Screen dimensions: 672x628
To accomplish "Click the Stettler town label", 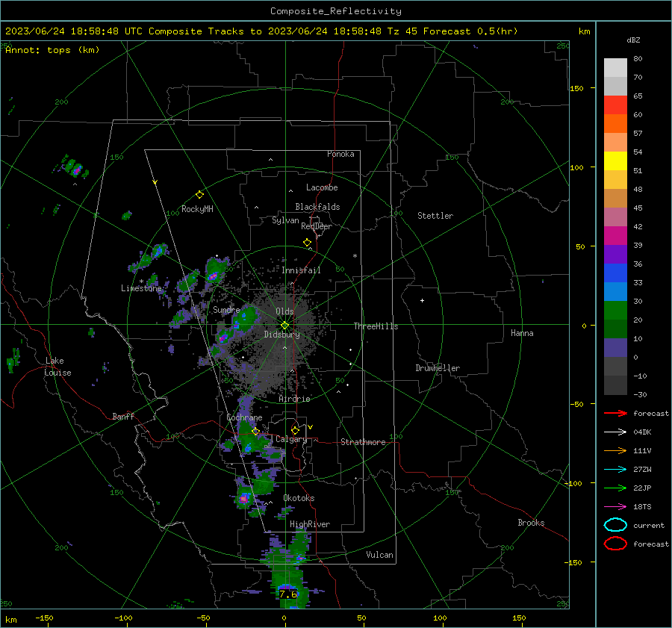I will [435, 216].
